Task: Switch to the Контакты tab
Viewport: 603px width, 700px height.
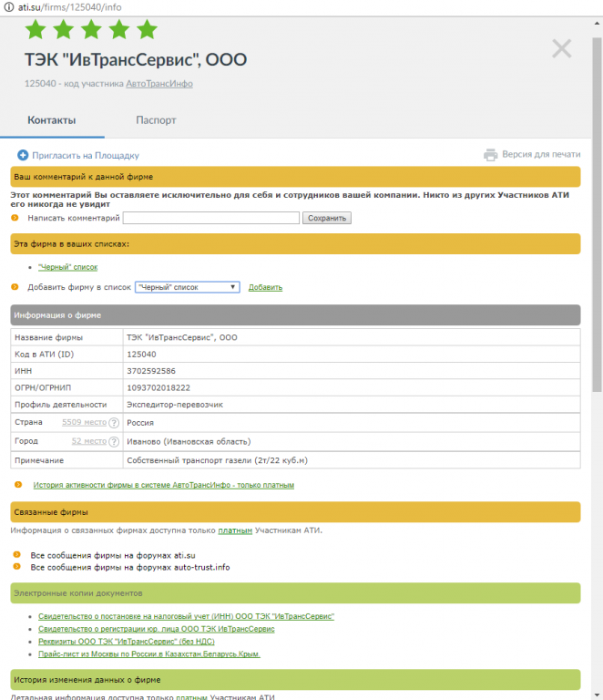Action: click(x=52, y=120)
